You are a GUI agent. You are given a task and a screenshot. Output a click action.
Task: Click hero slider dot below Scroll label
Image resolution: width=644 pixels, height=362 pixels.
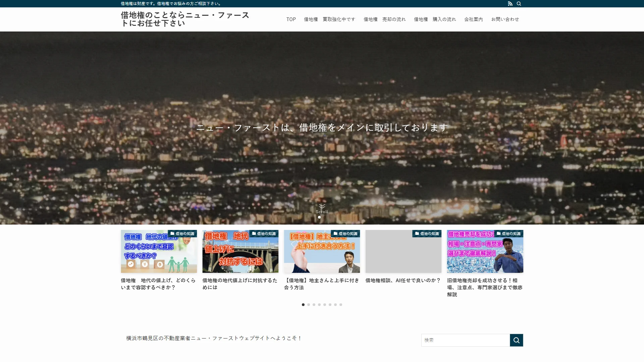point(319,217)
